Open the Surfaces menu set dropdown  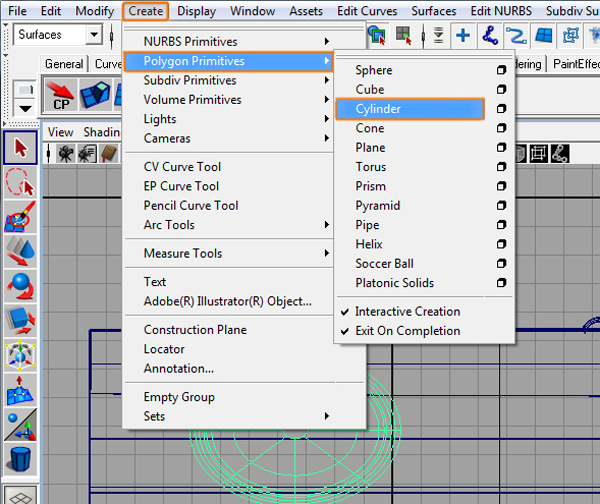pyautogui.click(x=58, y=35)
